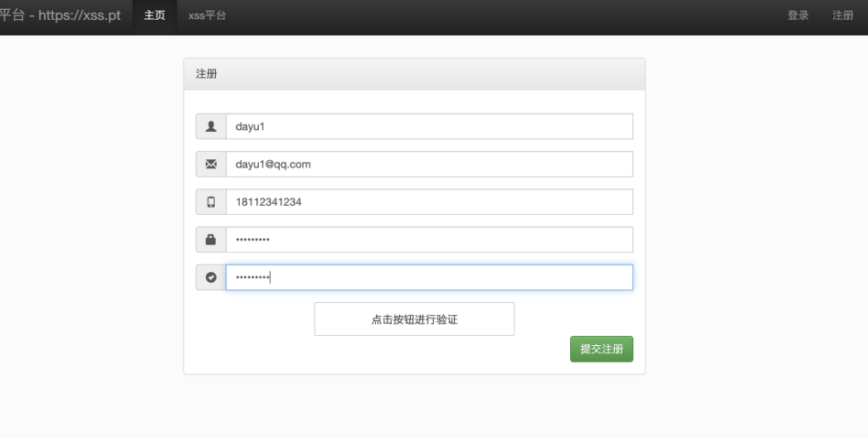The image size is (868, 438).
Task: Open the 主页 tab in navbar
Action: coord(154,16)
